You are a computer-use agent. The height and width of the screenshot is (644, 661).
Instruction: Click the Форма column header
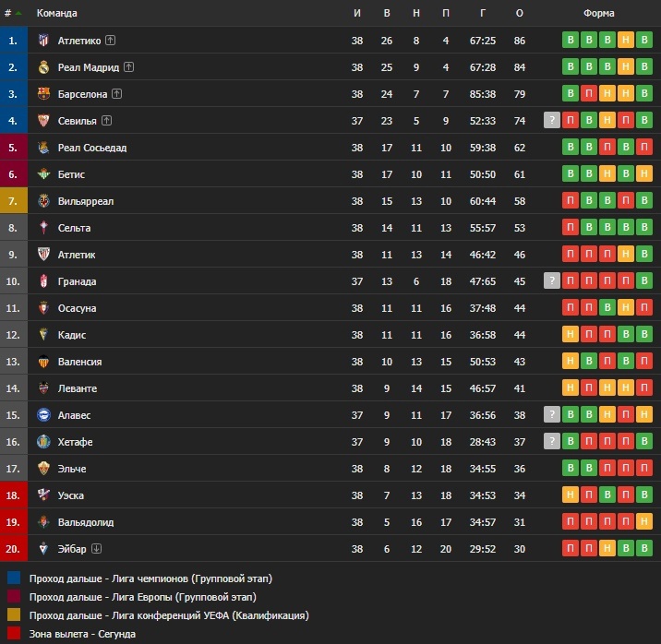pos(598,13)
